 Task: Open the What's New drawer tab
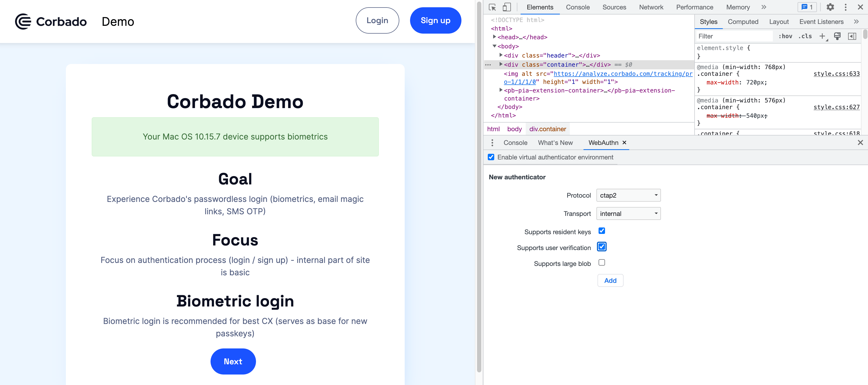[555, 143]
